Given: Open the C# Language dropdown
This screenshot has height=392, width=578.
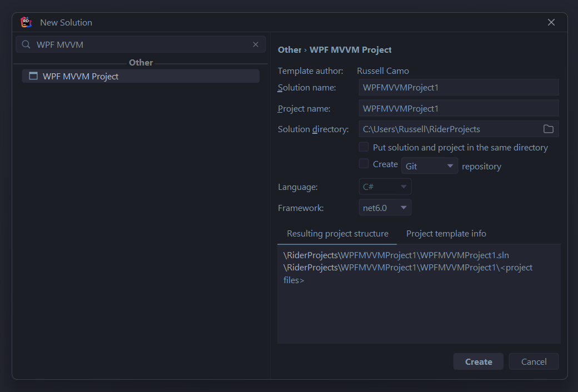Looking at the screenshot, I should (385, 187).
